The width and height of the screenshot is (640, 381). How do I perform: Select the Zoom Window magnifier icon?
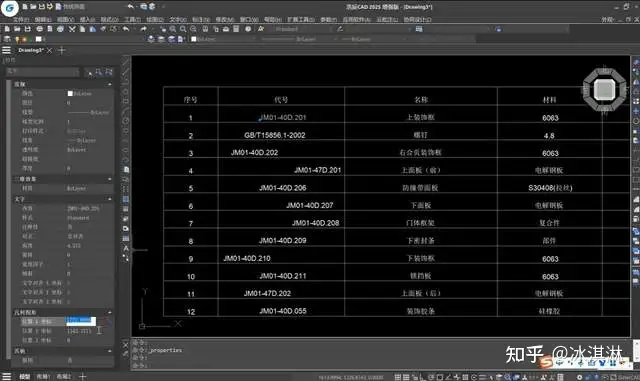(x=183, y=29)
